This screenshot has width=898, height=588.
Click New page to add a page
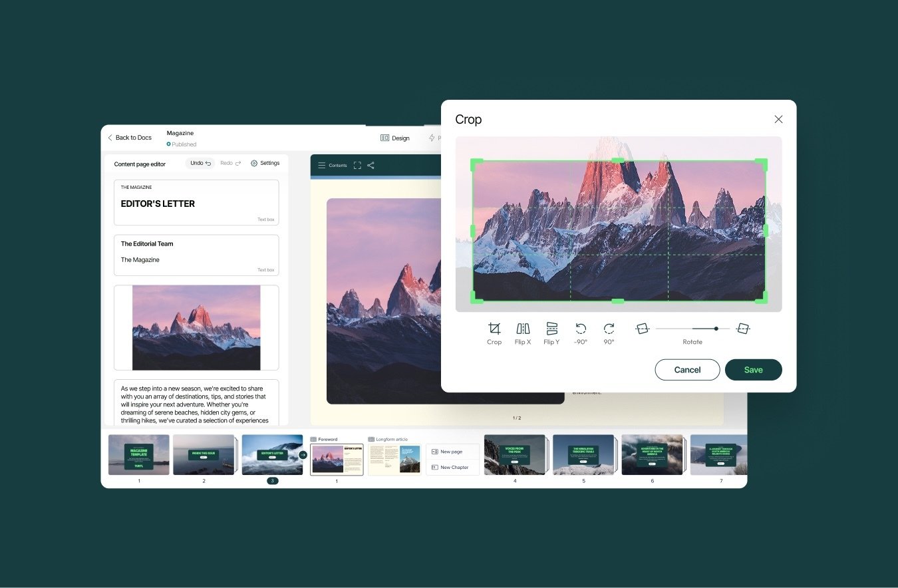[453, 451]
